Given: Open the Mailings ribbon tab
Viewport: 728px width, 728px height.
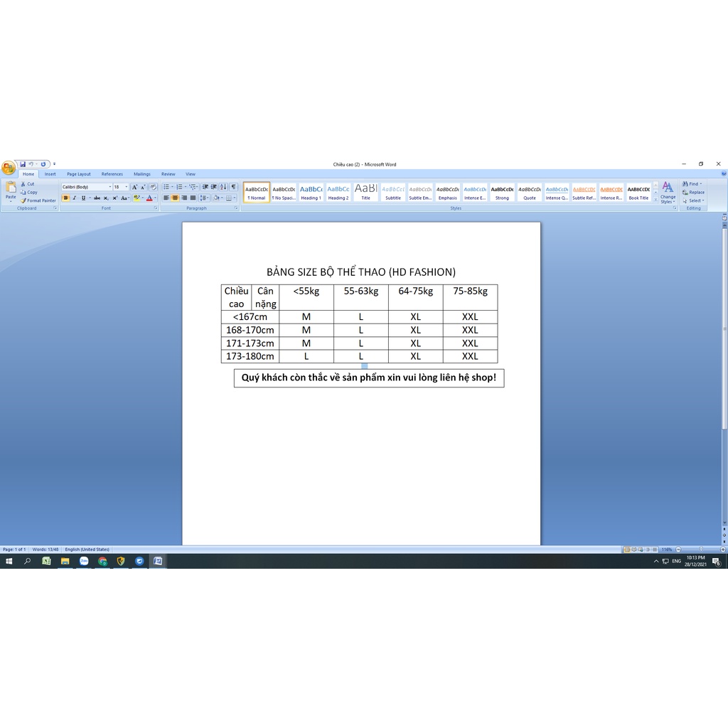Looking at the screenshot, I should tap(142, 174).
